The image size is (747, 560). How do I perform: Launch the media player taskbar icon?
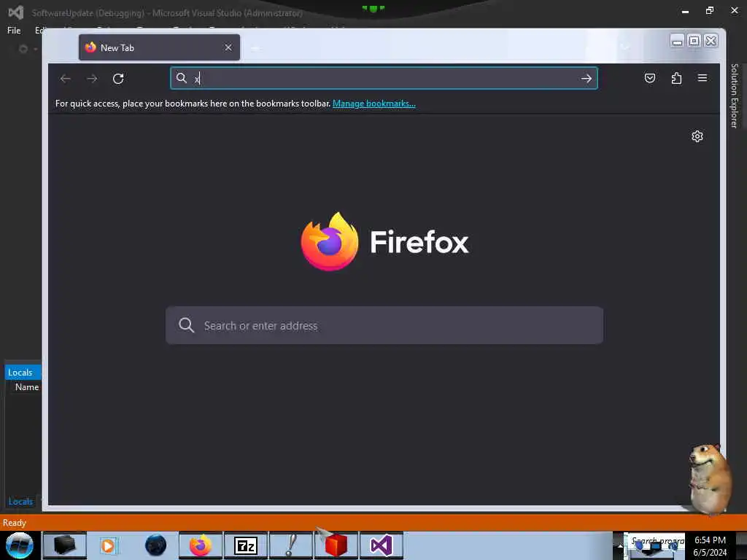pyautogui.click(x=109, y=545)
